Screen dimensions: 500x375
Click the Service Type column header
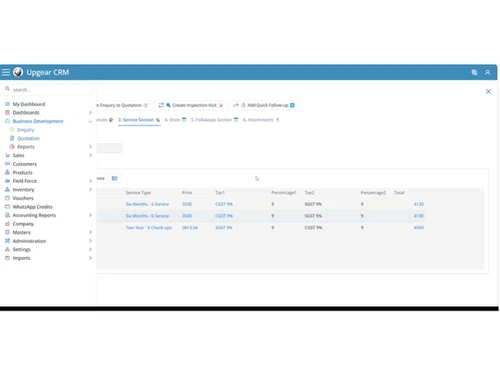(x=138, y=193)
